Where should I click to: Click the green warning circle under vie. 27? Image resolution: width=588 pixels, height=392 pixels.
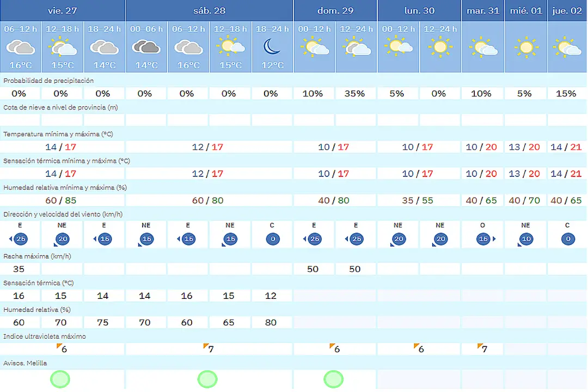coord(60,379)
